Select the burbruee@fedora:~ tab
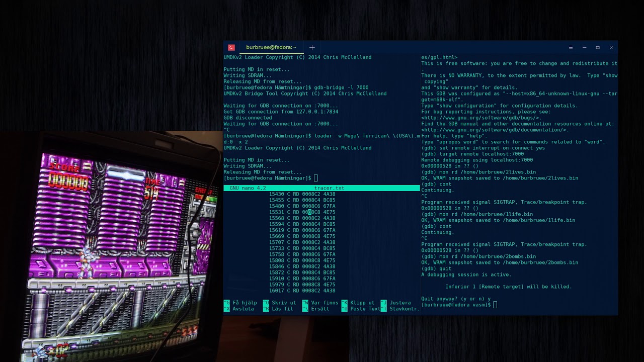 (x=271, y=47)
